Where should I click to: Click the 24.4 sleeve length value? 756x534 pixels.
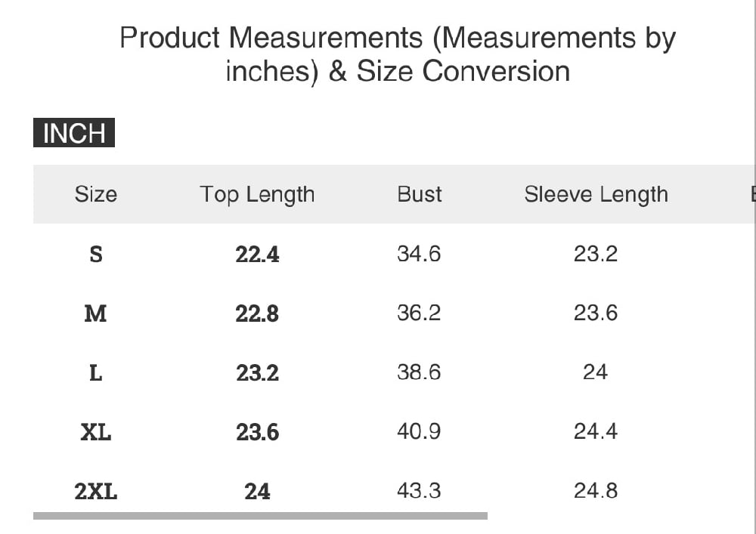pyautogui.click(x=596, y=431)
